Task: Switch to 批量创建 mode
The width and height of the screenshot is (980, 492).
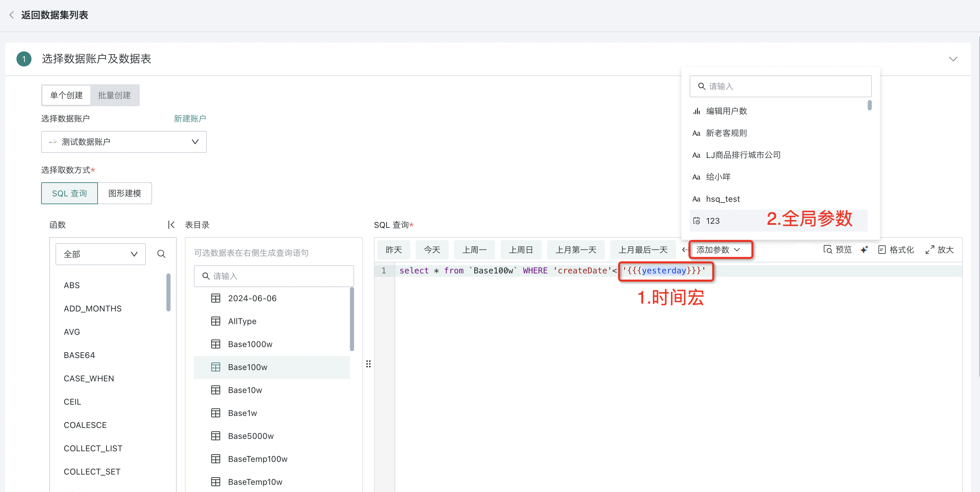Action: 114,95
